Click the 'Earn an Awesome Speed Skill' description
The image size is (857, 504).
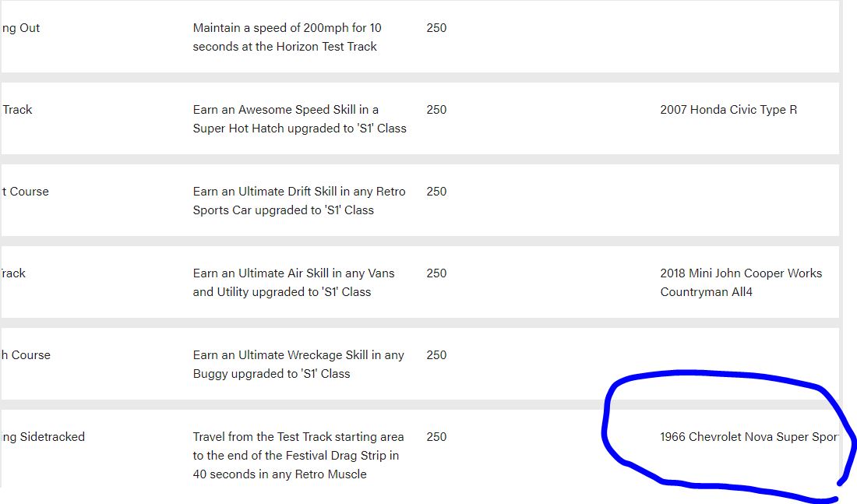click(x=299, y=118)
